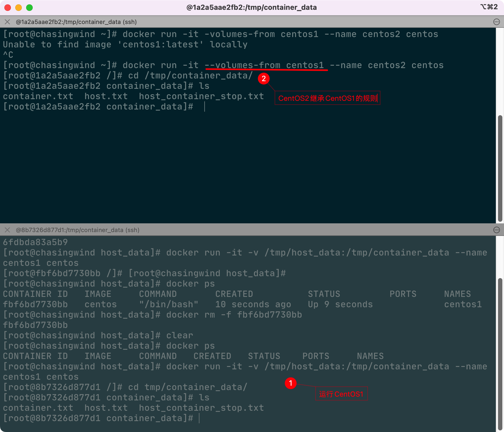Click second 'docker ps' command in bottom pane
The width and height of the screenshot is (504, 432).
[x=191, y=346]
